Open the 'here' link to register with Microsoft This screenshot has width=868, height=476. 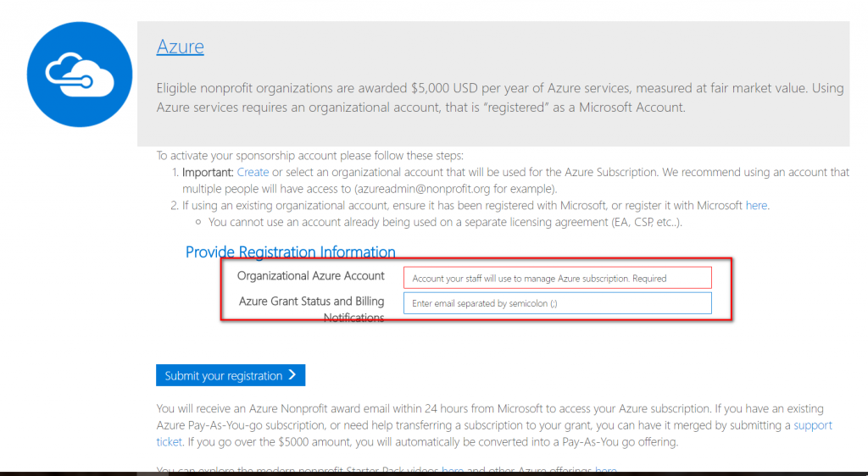(x=756, y=205)
